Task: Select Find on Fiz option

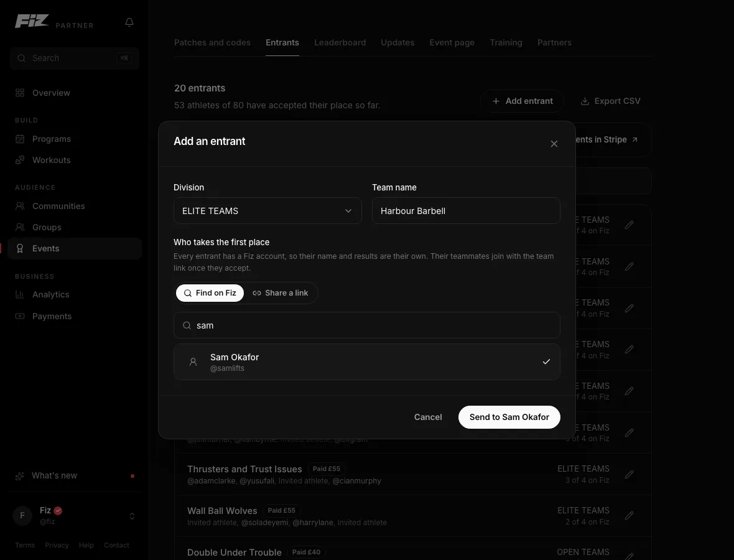Action: 210,293
